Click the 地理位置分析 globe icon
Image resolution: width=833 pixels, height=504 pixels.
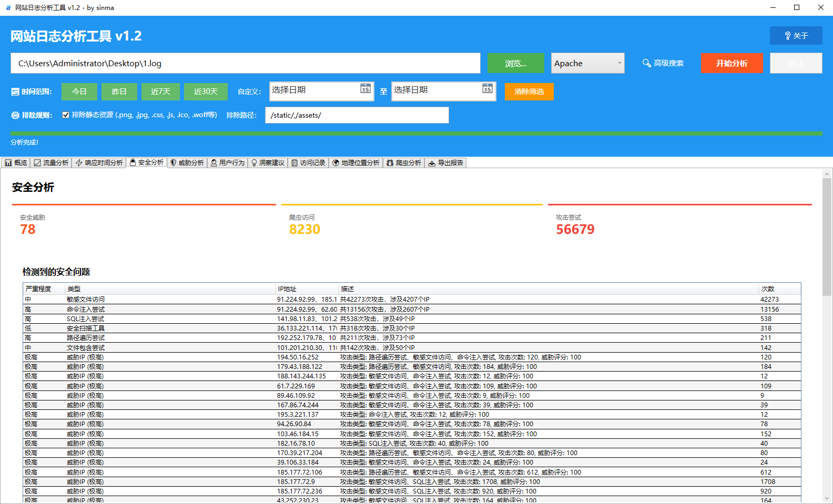[336, 163]
